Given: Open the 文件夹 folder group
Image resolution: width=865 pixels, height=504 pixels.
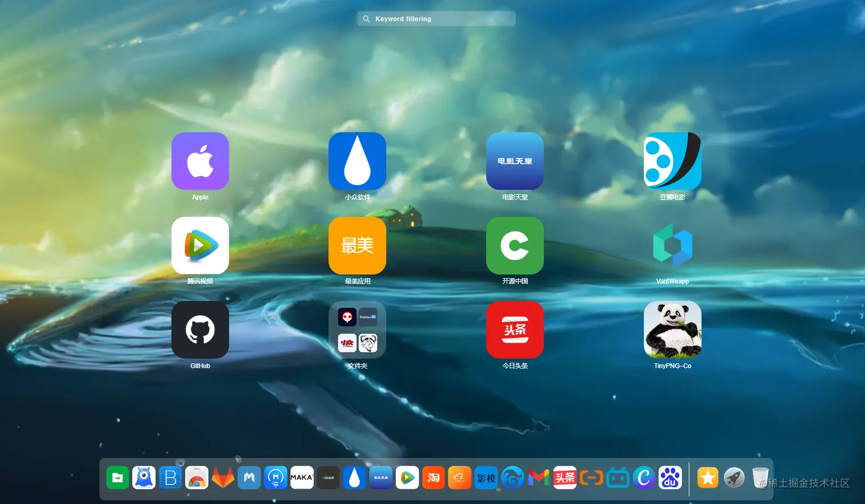Looking at the screenshot, I should tap(358, 330).
